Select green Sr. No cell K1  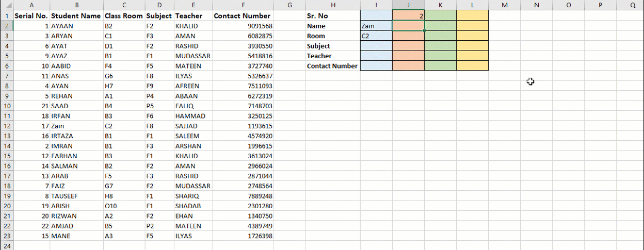point(440,16)
